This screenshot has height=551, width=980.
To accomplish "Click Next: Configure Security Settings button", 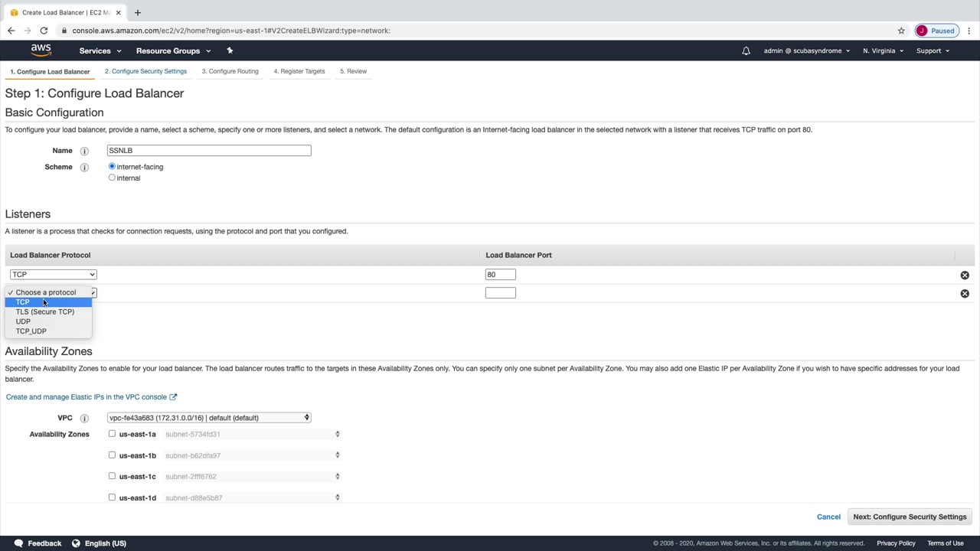I will click(x=910, y=517).
